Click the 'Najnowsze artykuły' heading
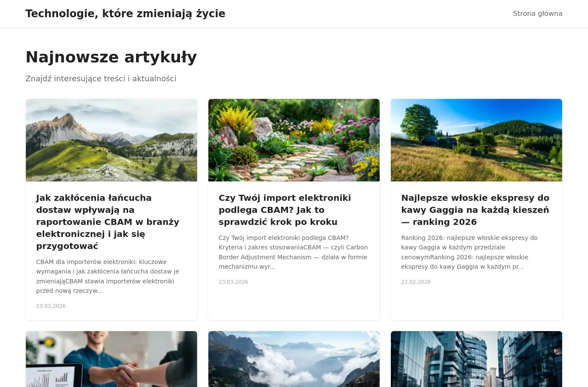 [x=111, y=57]
